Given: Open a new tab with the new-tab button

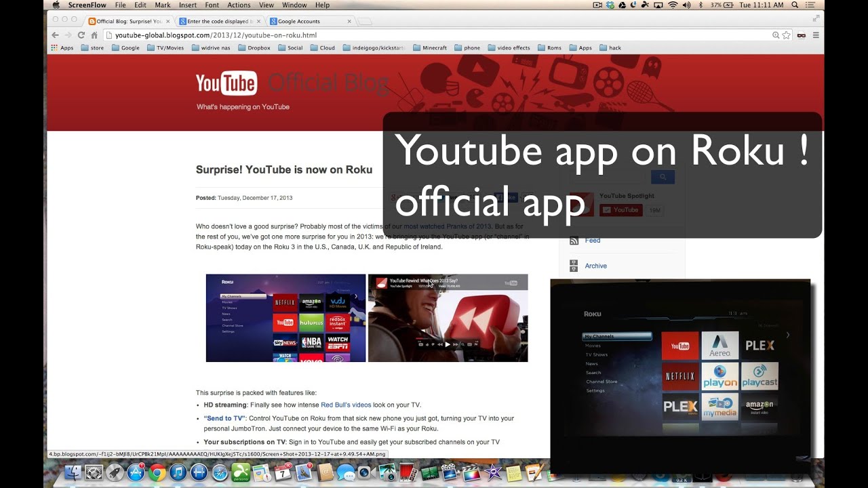Looking at the screenshot, I should coord(365,21).
